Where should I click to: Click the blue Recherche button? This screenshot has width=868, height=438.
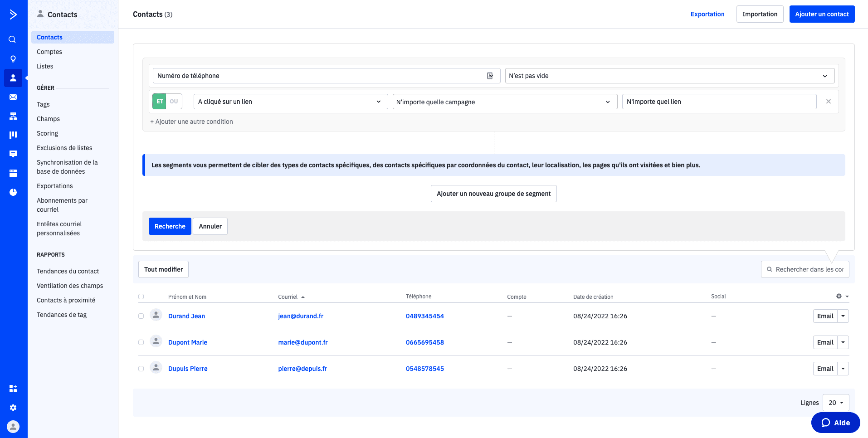click(x=170, y=226)
